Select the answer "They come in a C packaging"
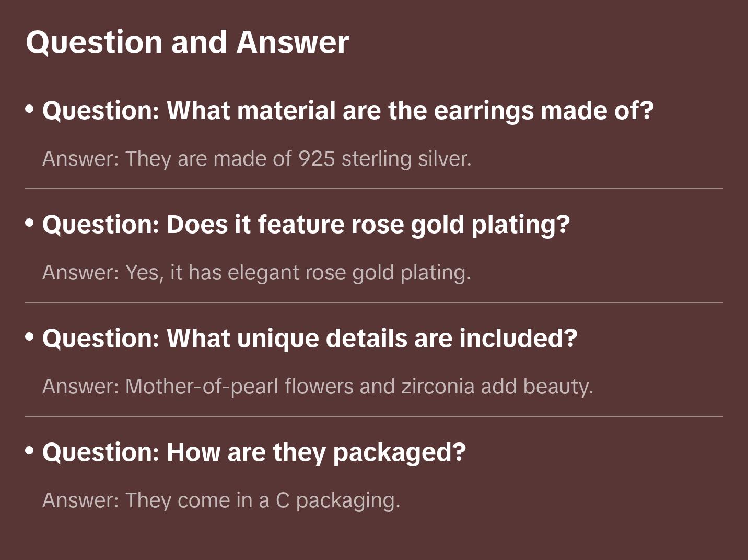This screenshot has width=748, height=560. 221,500
